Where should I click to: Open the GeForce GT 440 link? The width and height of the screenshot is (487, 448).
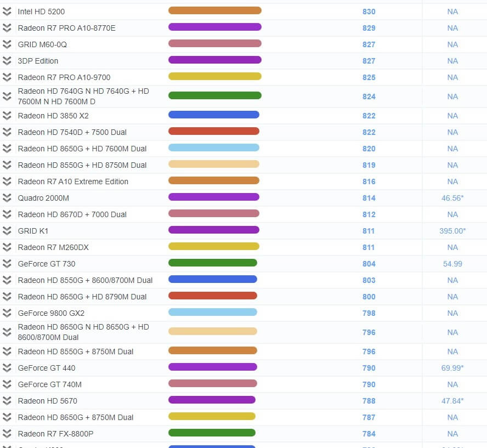tap(47, 368)
